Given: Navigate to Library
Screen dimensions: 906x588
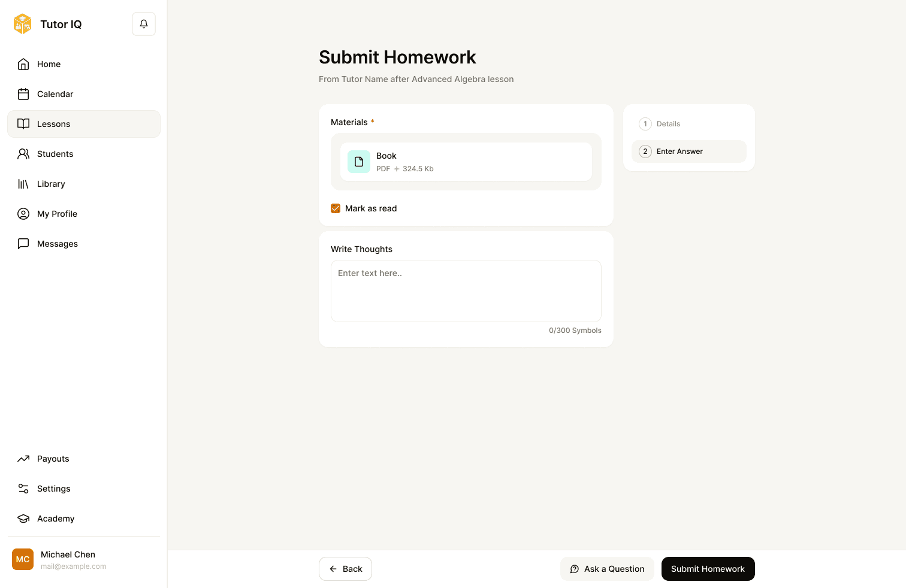Looking at the screenshot, I should [84, 184].
